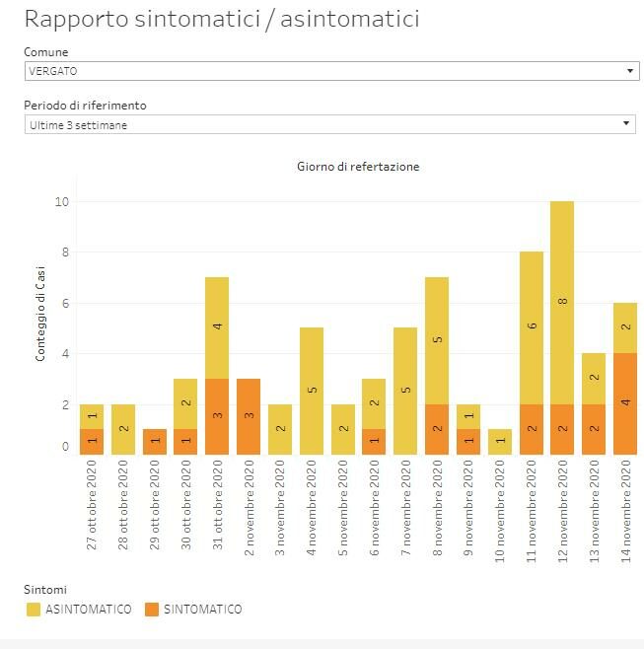
Task: Click the 12 novembre asymptomatic bar segment with 8
Action: click(x=562, y=302)
